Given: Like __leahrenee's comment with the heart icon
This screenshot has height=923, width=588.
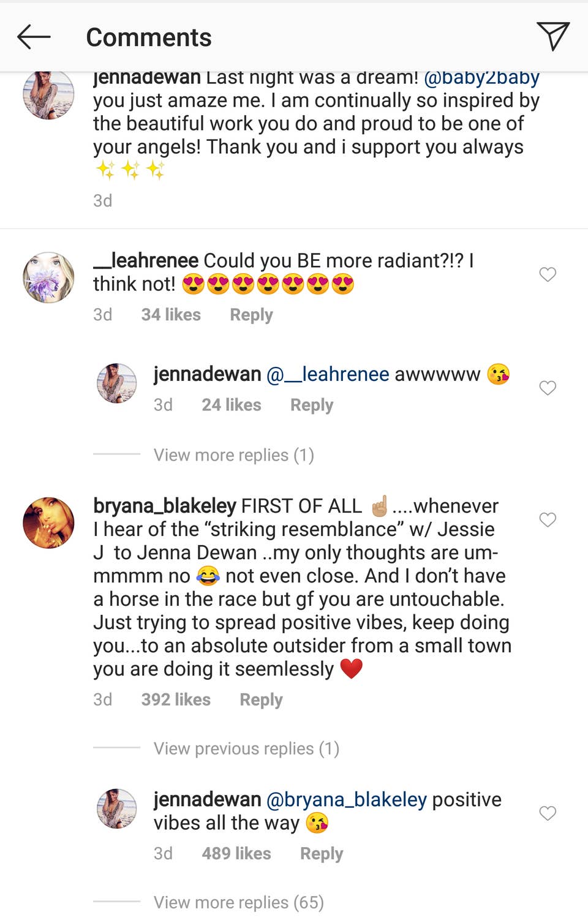Looking at the screenshot, I should [547, 274].
